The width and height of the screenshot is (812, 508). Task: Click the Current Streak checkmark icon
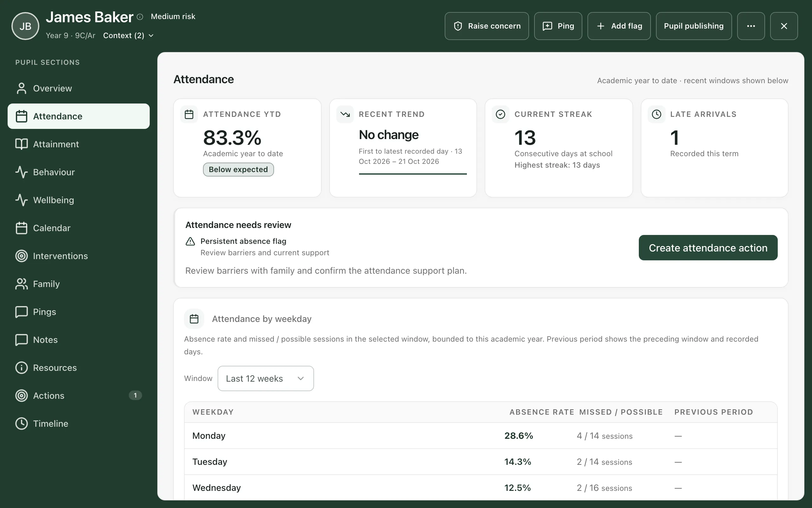[500, 114]
